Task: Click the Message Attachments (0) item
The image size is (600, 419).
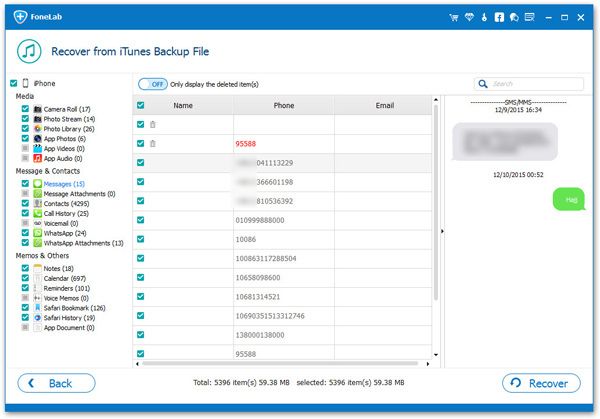Action: click(x=79, y=194)
